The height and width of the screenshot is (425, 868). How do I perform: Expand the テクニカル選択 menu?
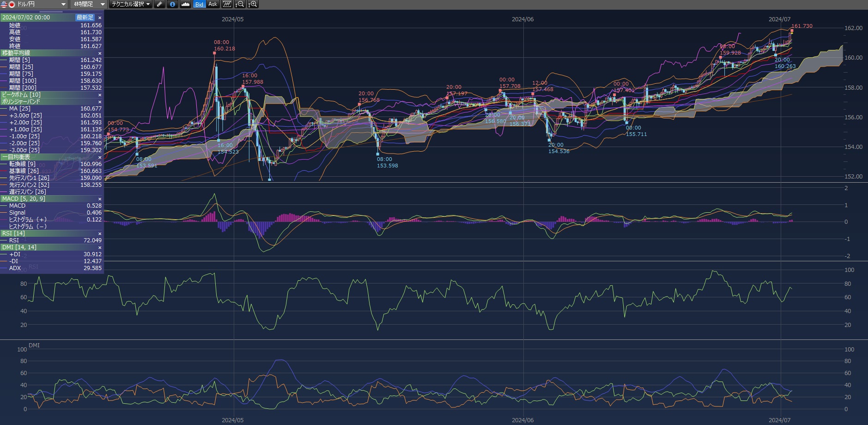point(131,4)
